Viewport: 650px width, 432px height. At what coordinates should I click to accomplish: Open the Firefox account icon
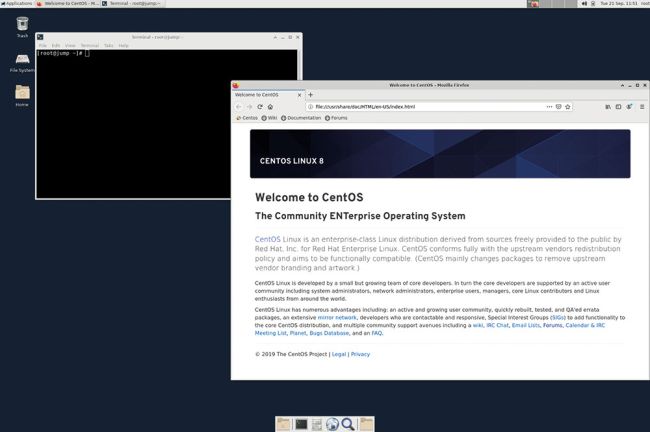[x=629, y=107]
